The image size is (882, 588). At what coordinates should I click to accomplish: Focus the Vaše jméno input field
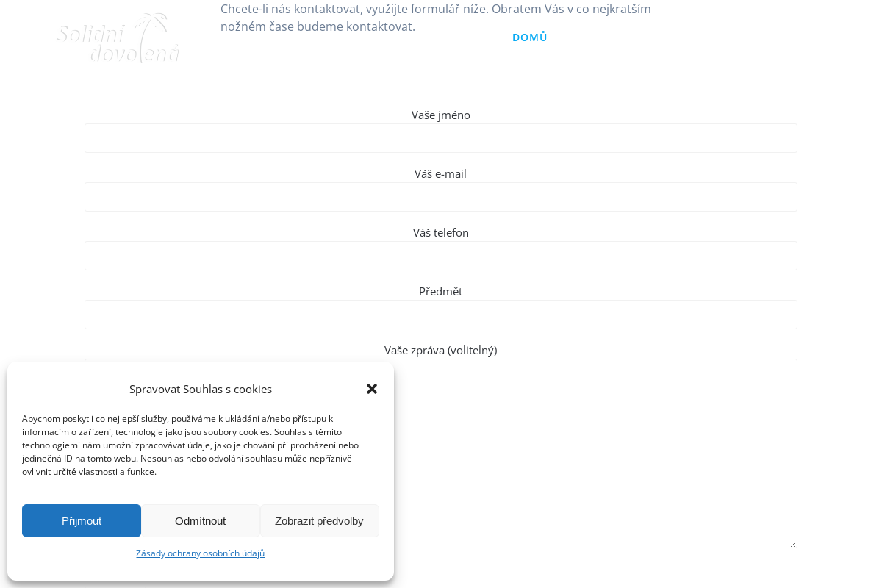441,138
